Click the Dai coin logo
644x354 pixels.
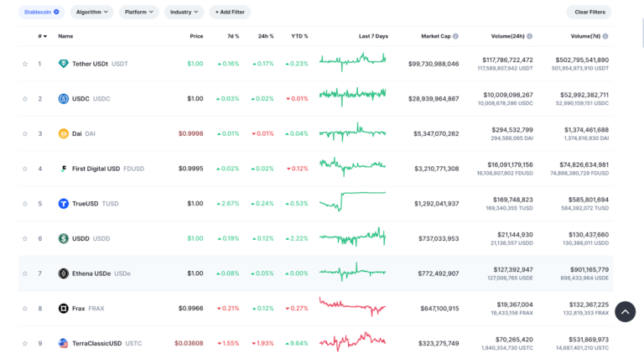click(63, 133)
